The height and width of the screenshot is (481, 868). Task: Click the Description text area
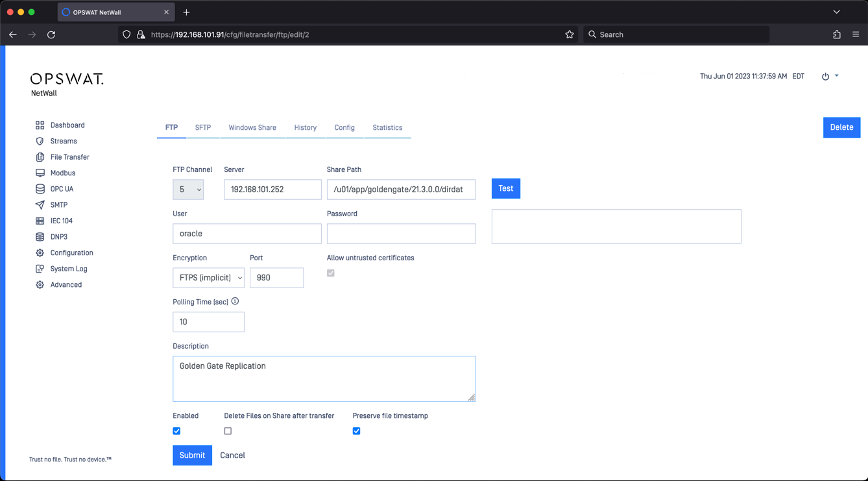[324, 378]
